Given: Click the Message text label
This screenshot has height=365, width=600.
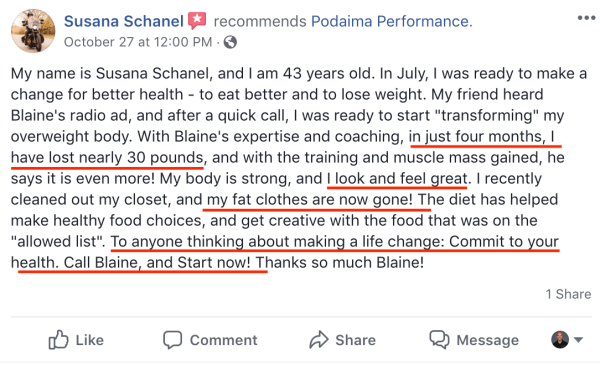Looking at the screenshot, I should click(x=488, y=340).
